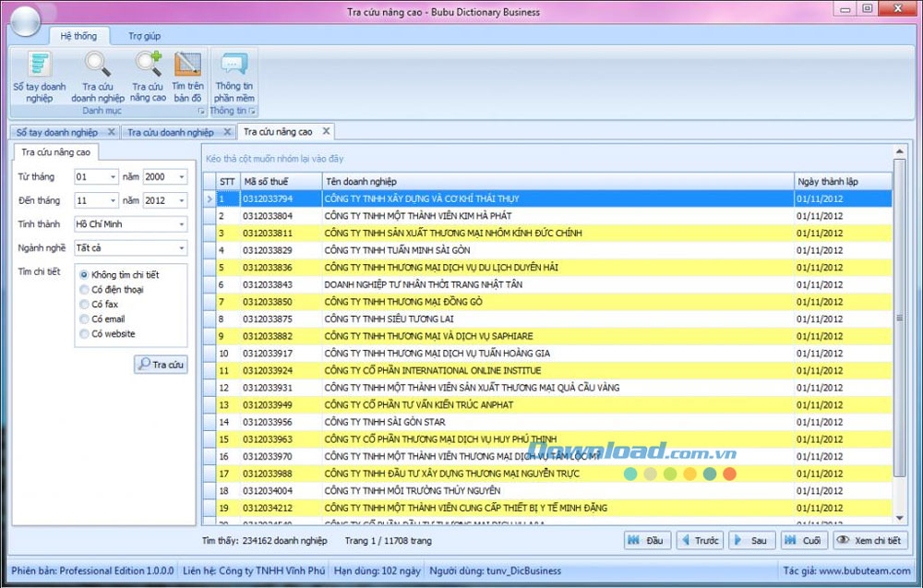
Task: Expand the Tỉnh thành dropdown
Action: tap(181, 224)
